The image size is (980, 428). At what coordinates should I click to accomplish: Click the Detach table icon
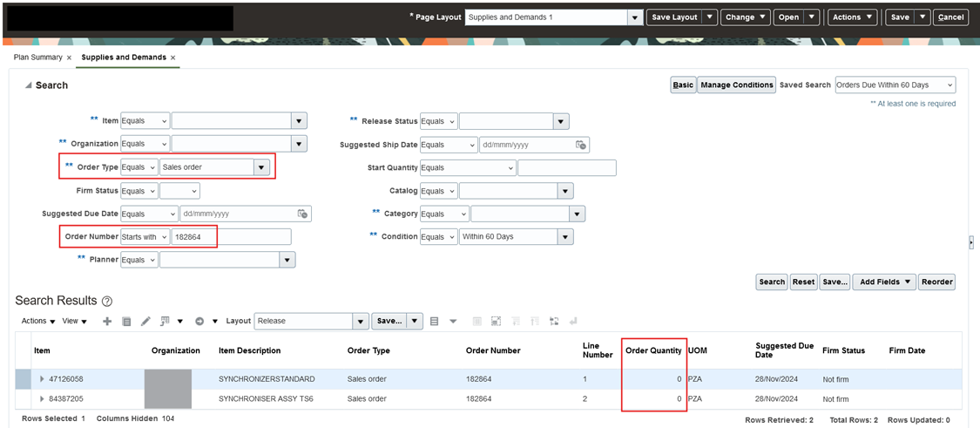click(497, 321)
